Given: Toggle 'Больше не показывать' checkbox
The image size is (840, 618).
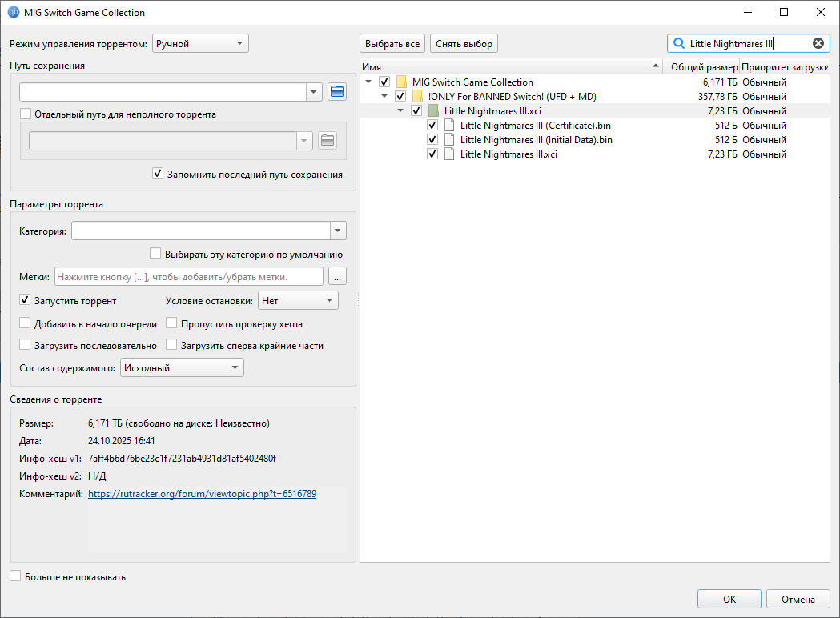Looking at the screenshot, I should point(15,576).
